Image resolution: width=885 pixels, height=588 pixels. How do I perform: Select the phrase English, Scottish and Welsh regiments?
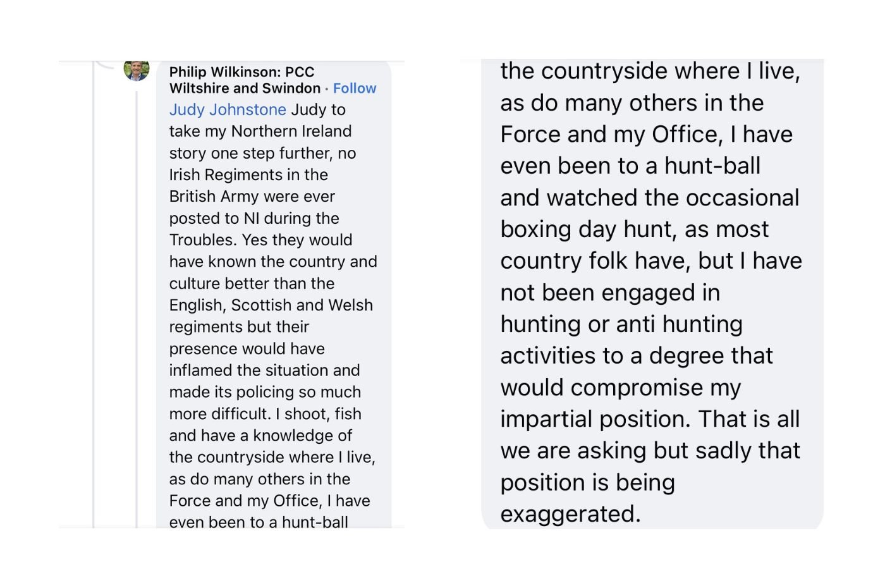tap(271, 305)
